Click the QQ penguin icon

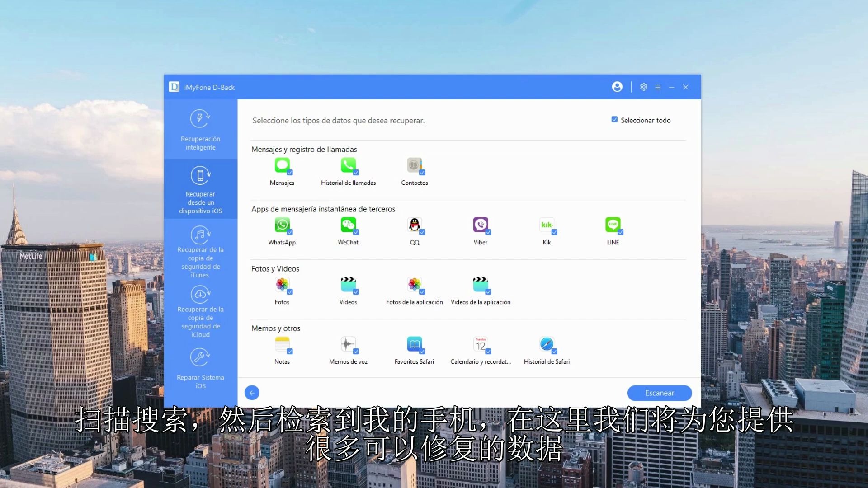414,225
